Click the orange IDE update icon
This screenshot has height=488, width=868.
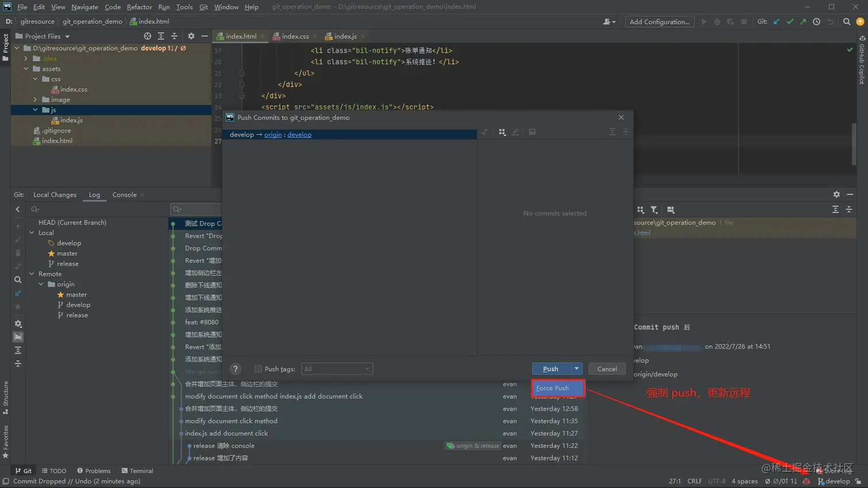coord(860,22)
